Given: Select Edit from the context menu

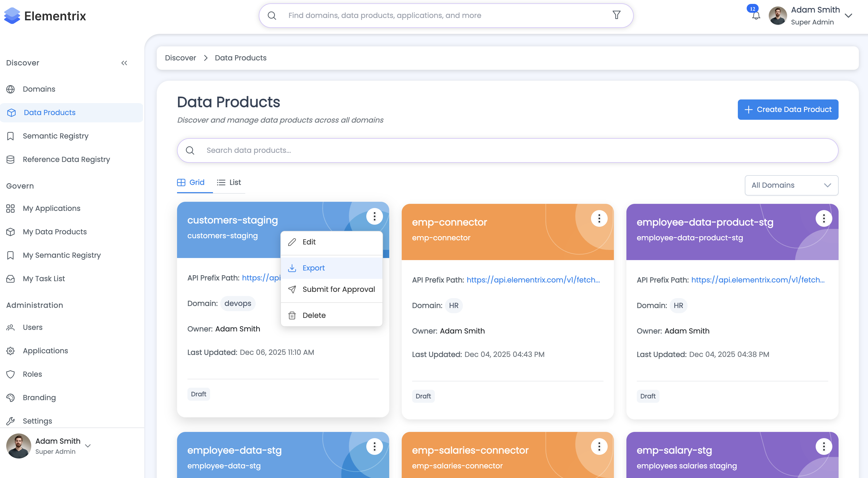Looking at the screenshot, I should pos(331,242).
